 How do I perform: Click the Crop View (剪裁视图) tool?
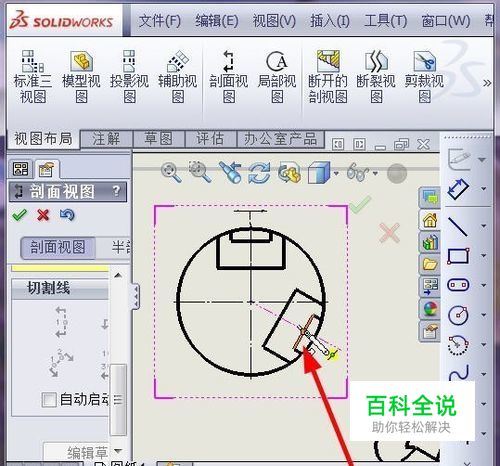pyautogui.click(x=424, y=77)
